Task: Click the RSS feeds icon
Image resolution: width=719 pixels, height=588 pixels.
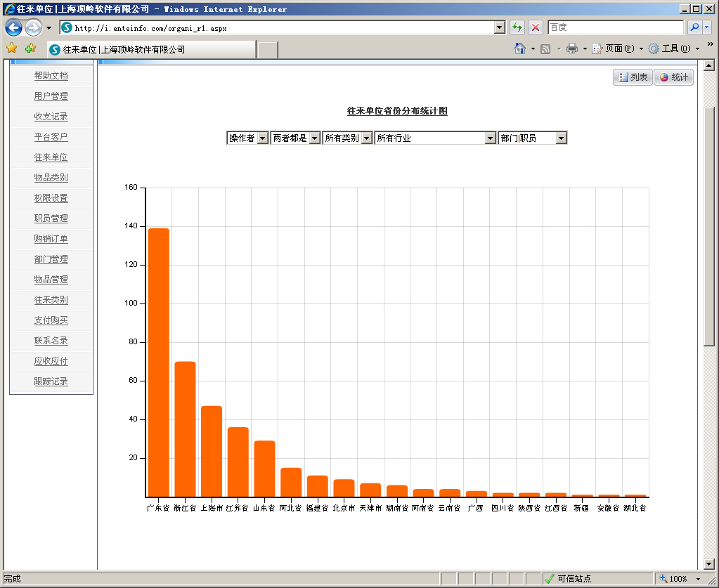Action: [x=545, y=48]
